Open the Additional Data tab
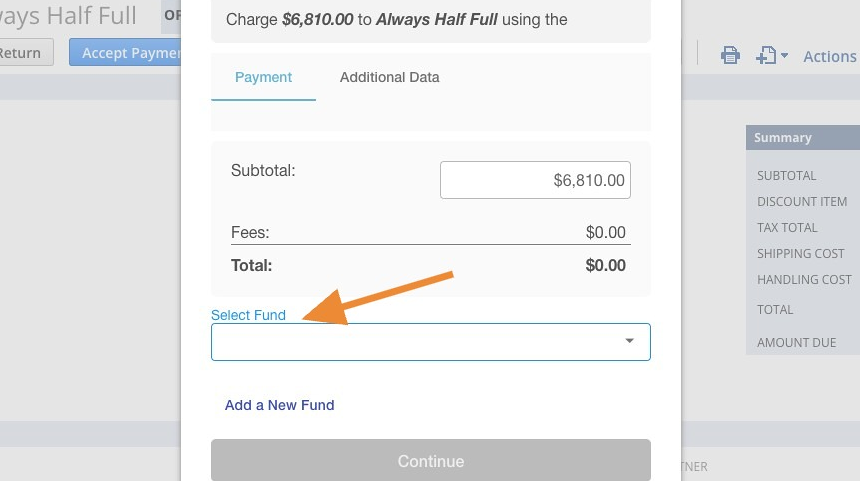860x481 pixels. (389, 77)
